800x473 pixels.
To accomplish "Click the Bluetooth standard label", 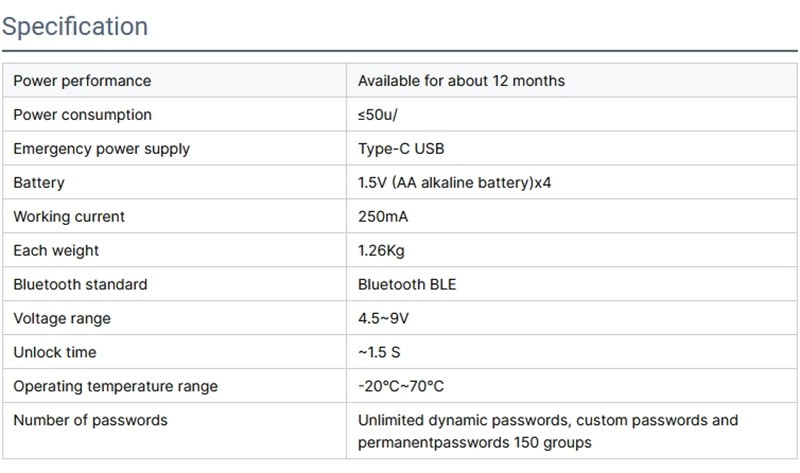I will [x=80, y=285].
